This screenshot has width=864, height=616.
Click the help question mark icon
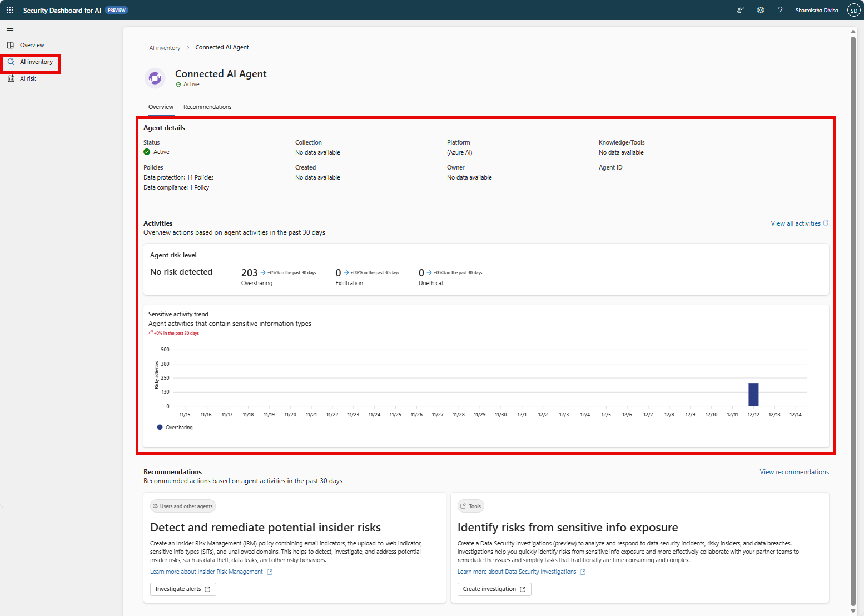pos(781,10)
